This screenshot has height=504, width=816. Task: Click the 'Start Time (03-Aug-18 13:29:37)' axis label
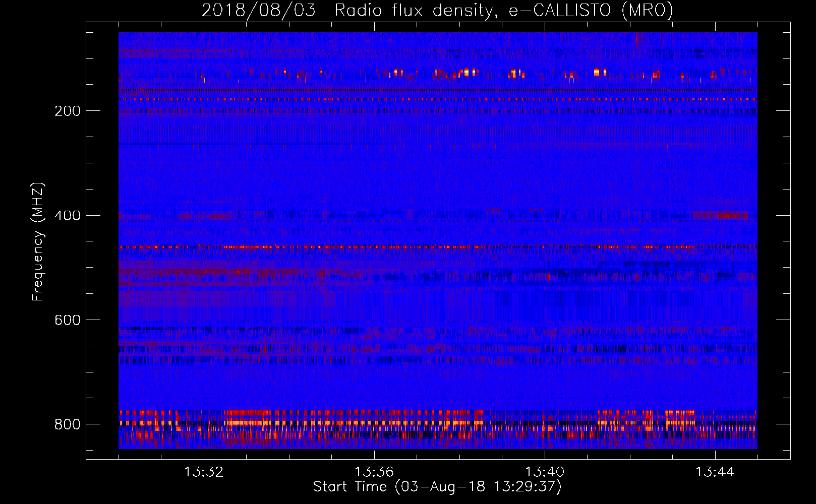tap(437, 487)
